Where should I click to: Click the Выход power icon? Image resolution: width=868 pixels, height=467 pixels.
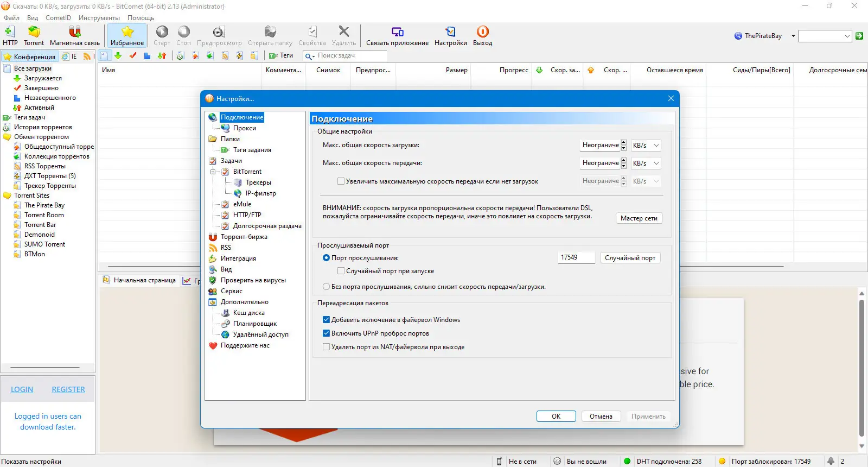click(x=482, y=31)
